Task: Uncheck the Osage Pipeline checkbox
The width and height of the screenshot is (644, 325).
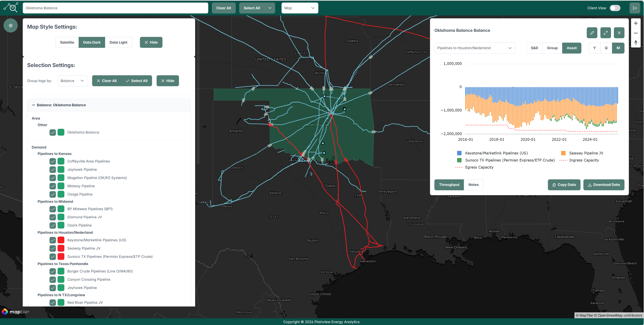Action: (x=53, y=194)
